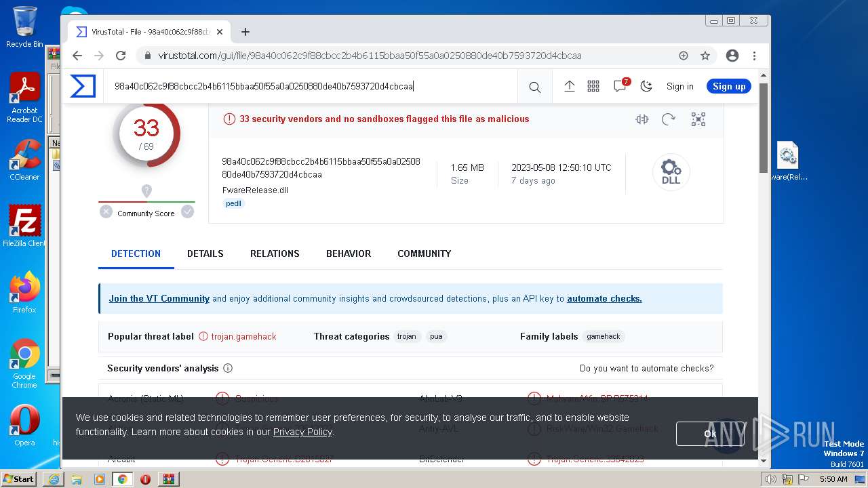Open the automate checks link
Viewport: 868px width, 488px height.
604,298
